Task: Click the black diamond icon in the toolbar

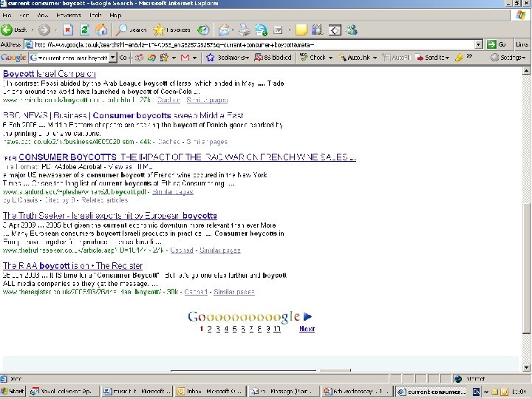Action: pyautogui.click(x=335, y=30)
